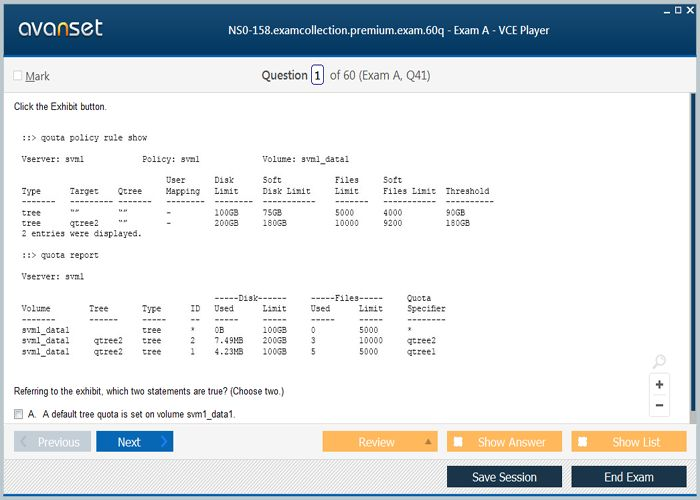The image size is (700, 500).
Task: Click the 'of 60 (Exam A, Q41)' label
Action: pyautogui.click(x=380, y=75)
